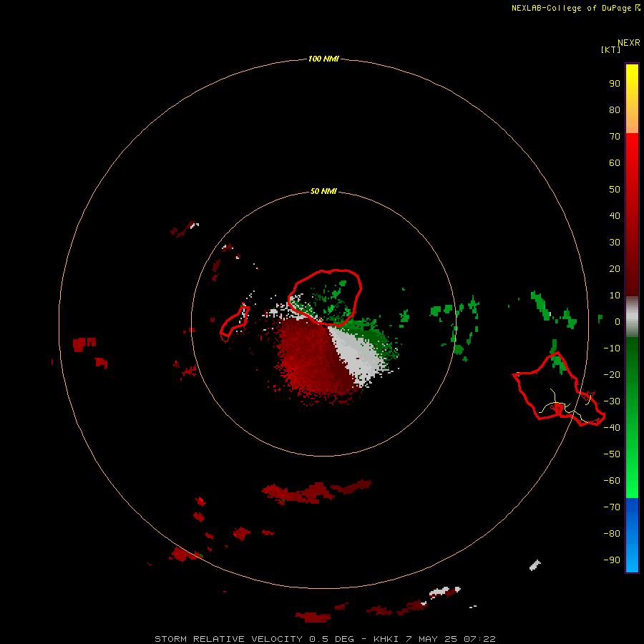The height and width of the screenshot is (644, 644).
Task: Click the KT unit label above color scale
Action: (x=610, y=49)
